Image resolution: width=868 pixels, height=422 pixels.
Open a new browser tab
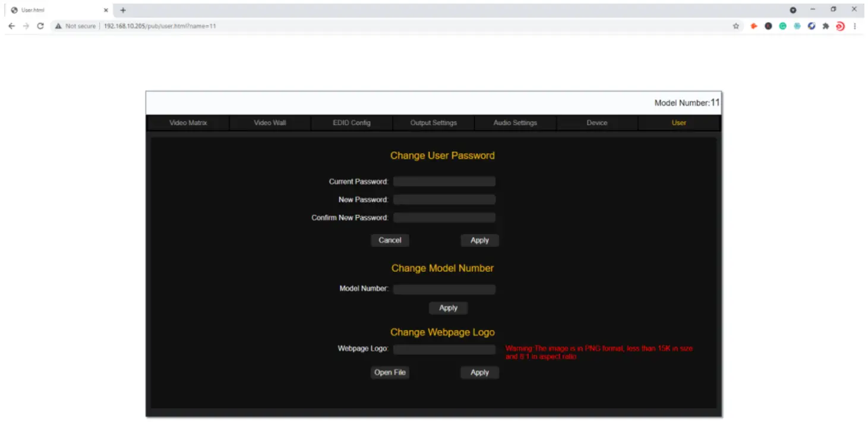click(123, 10)
